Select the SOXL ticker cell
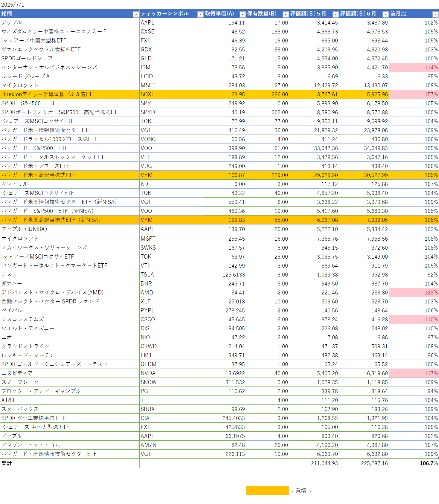 click(172, 94)
